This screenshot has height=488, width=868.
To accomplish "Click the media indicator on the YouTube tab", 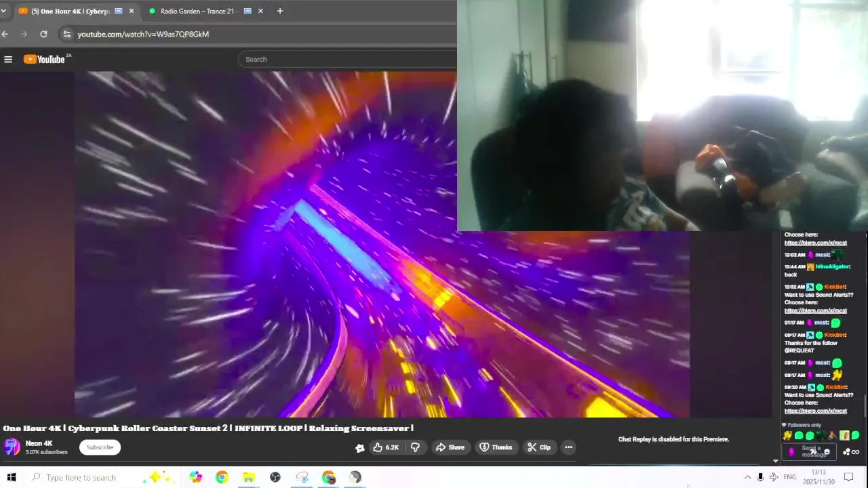I will 119,11.
